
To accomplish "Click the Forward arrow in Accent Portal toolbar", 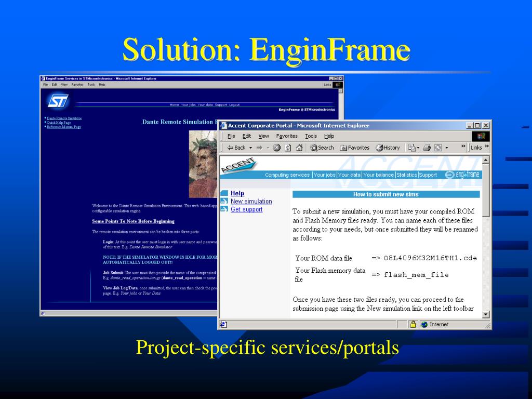I will pyautogui.click(x=260, y=148).
